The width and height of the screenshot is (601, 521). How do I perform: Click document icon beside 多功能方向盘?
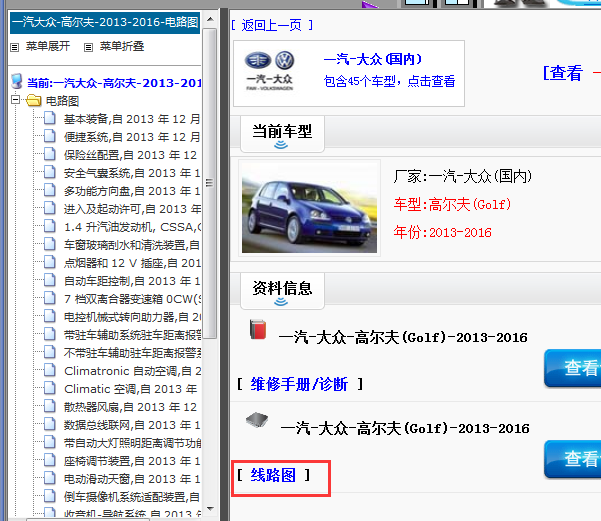pos(49,190)
